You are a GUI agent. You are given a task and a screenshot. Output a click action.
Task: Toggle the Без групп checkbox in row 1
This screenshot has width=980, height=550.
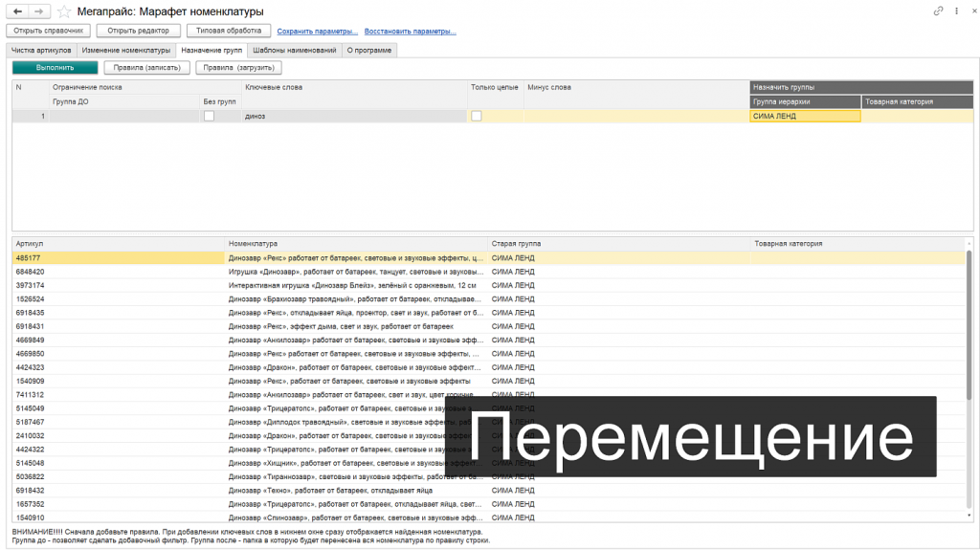coord(209,117)
